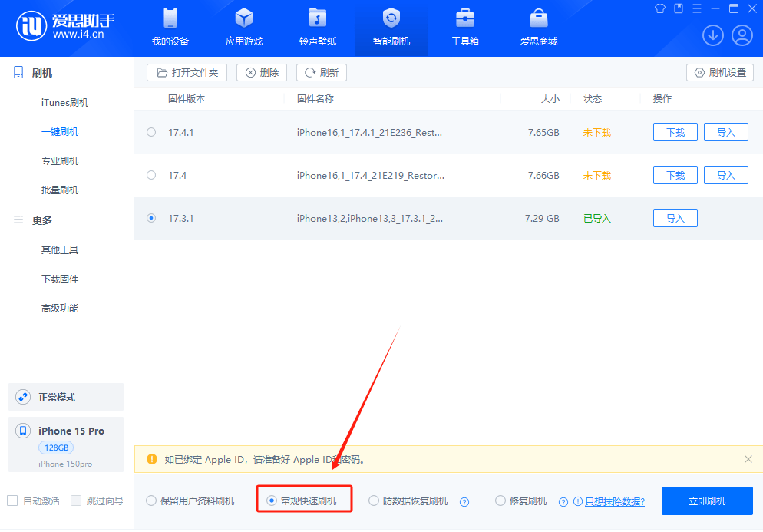This screenshot has height=532, width=763.
Task: Open iTunes刷机 in sidebar
Action: coord(64,103)
